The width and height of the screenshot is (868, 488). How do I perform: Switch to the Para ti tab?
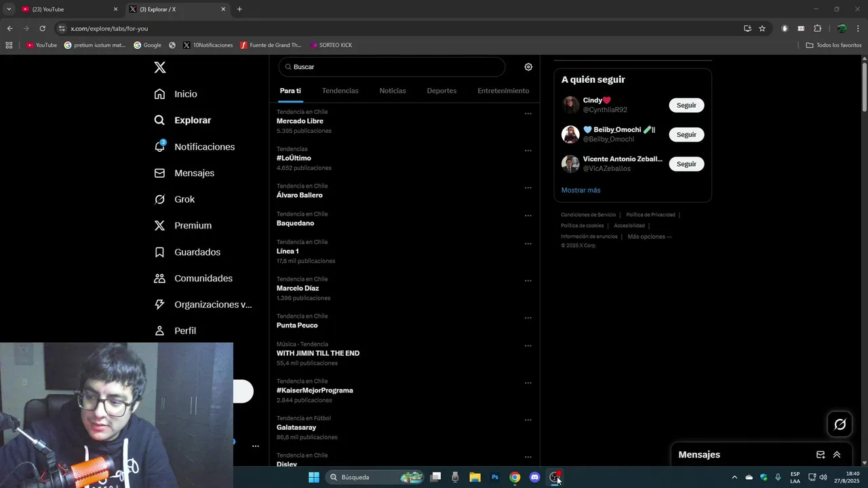pyautogui.click(x=290, y=91)
